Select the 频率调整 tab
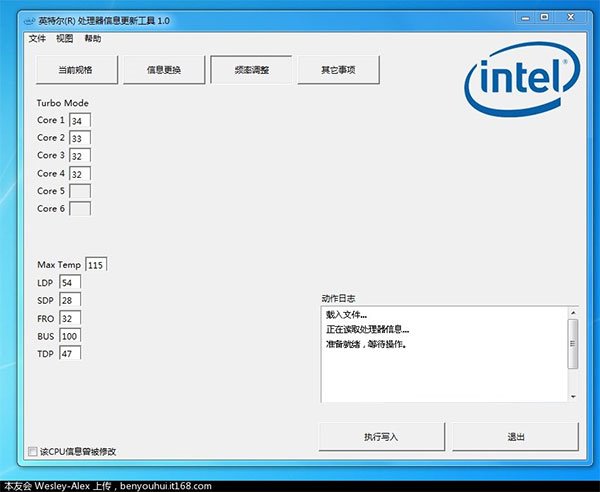The width and height of the screenshot is (600, 492). pos(251,70)
